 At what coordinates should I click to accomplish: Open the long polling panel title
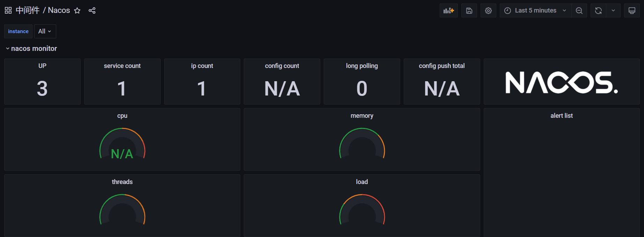(x=362, y=66)
